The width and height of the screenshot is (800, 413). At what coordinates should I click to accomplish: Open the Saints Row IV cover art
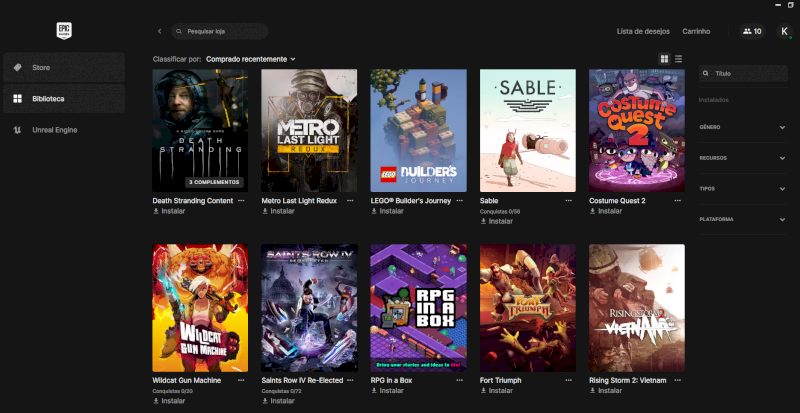click(x=309, y=308)
